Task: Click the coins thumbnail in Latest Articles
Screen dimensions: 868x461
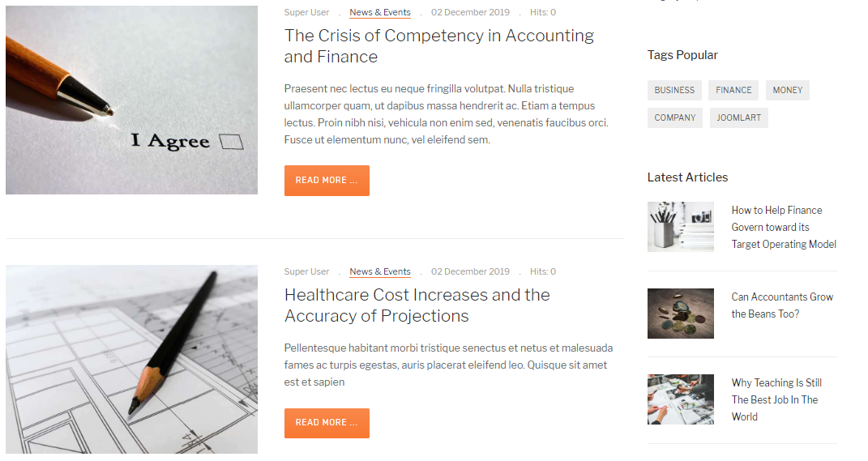Action: 680,314
